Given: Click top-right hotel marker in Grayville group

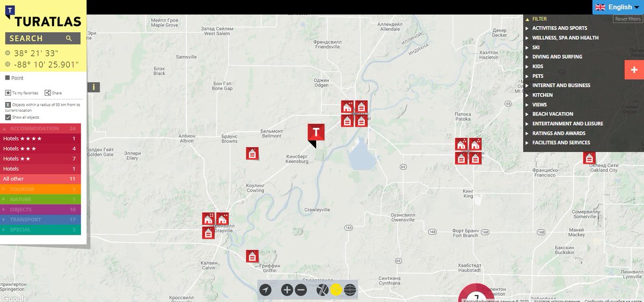Looking at the screenshot, I should click(222, 219).
